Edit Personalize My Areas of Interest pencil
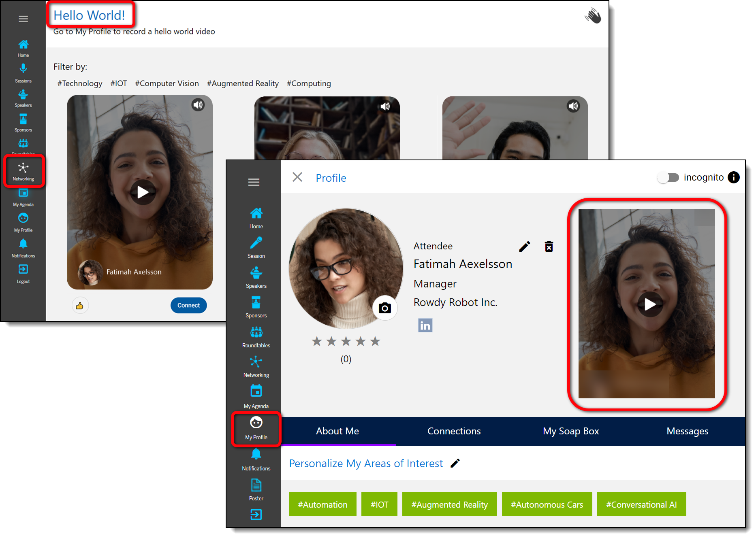The image size is (756, 538). coord(455,463)
